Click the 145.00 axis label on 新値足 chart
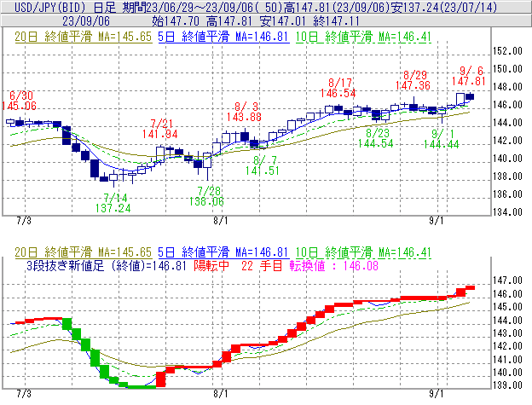Viewport: 532px width, 405px height. coord(507,307)
